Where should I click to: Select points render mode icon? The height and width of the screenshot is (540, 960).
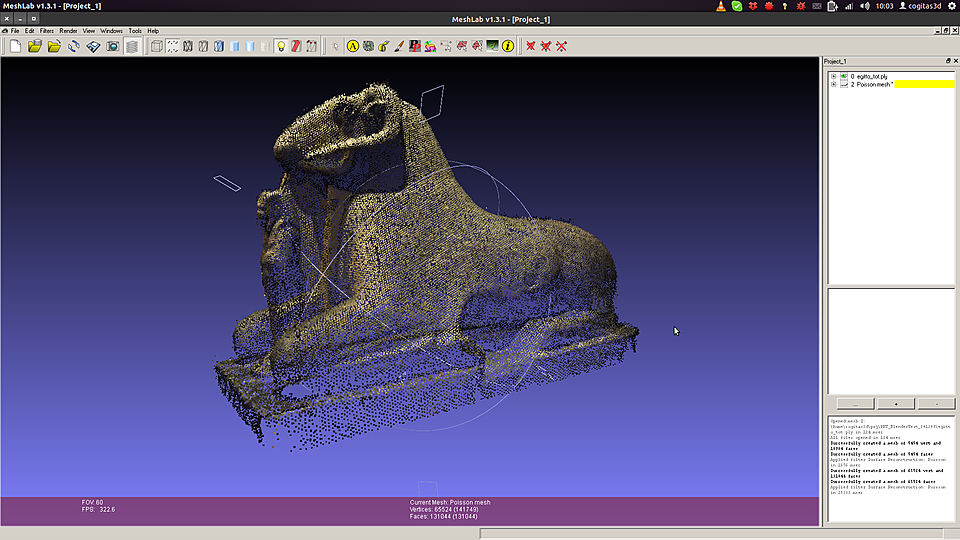(173, 46)
